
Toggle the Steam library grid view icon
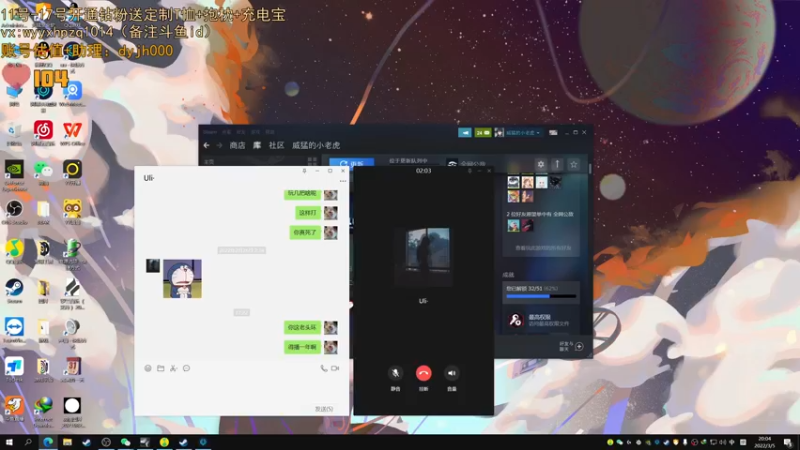(312, 162)
